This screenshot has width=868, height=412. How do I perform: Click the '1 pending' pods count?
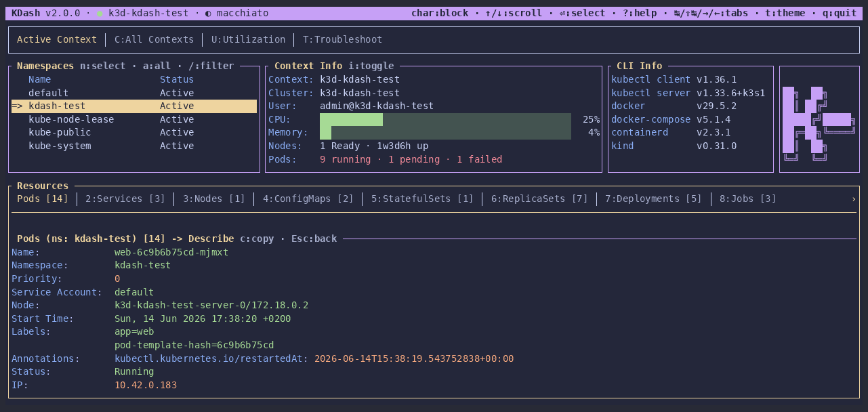tap(414, 159)
